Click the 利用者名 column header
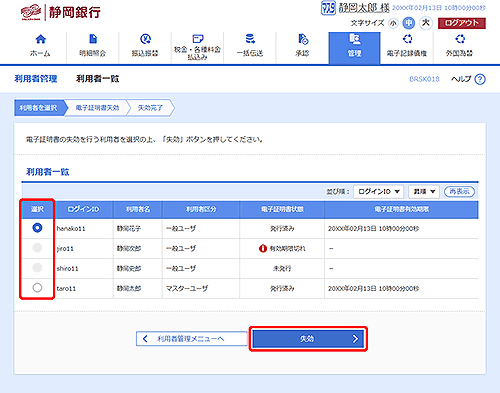 coord(138,209)
